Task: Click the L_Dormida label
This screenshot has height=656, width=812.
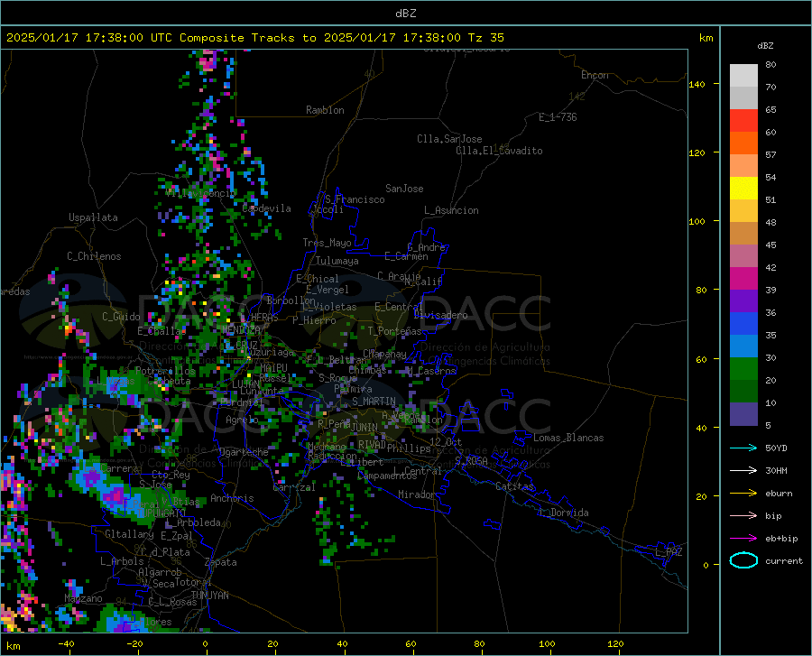Action: coord(563,513)
